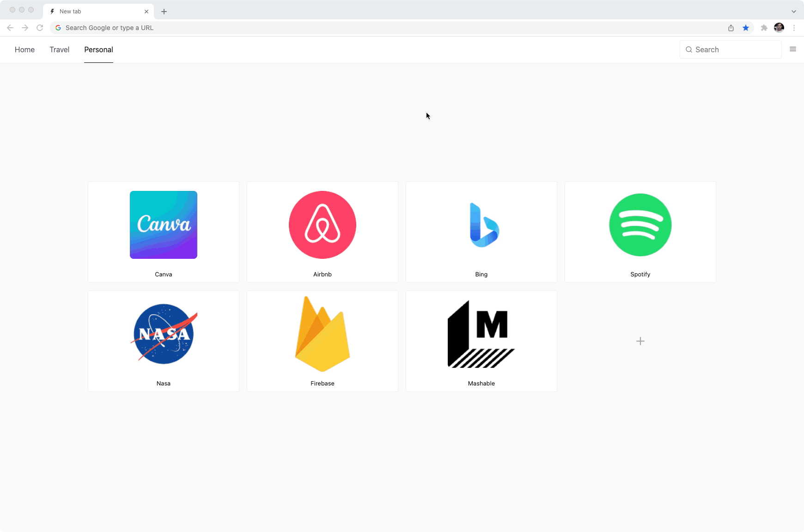Open the Bing bookmark logo

(x=484, y=225)
